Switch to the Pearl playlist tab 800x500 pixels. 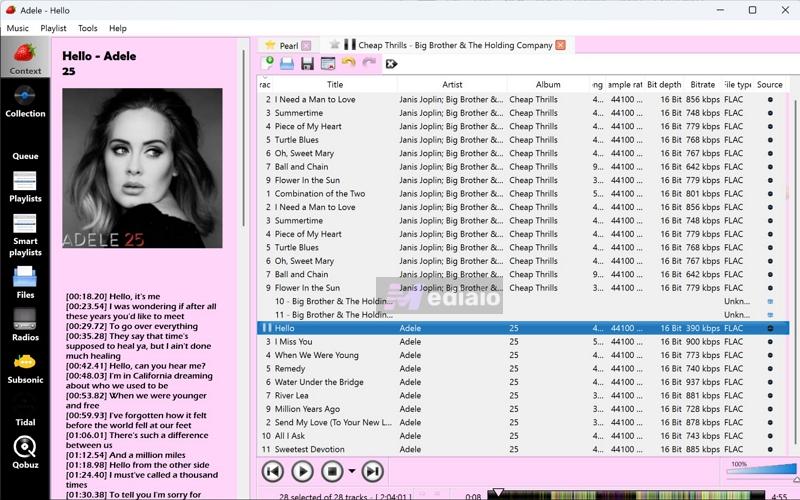[x=289, y=45]
